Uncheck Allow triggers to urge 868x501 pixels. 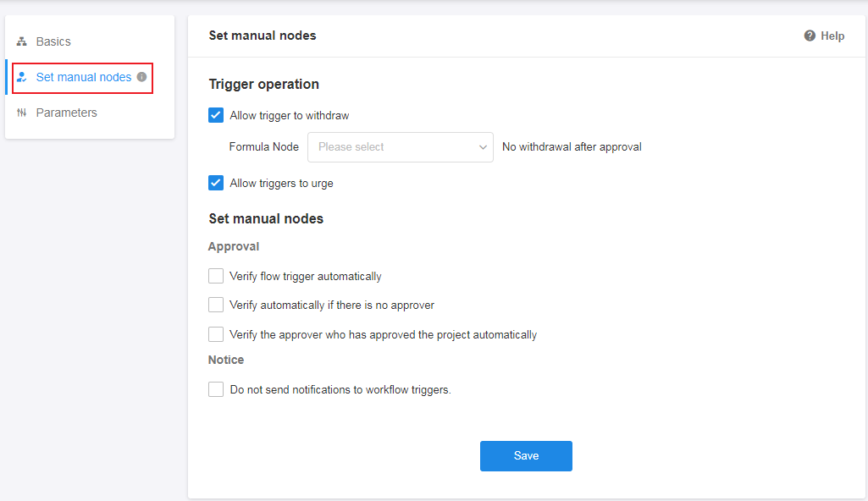coord(216,183)
